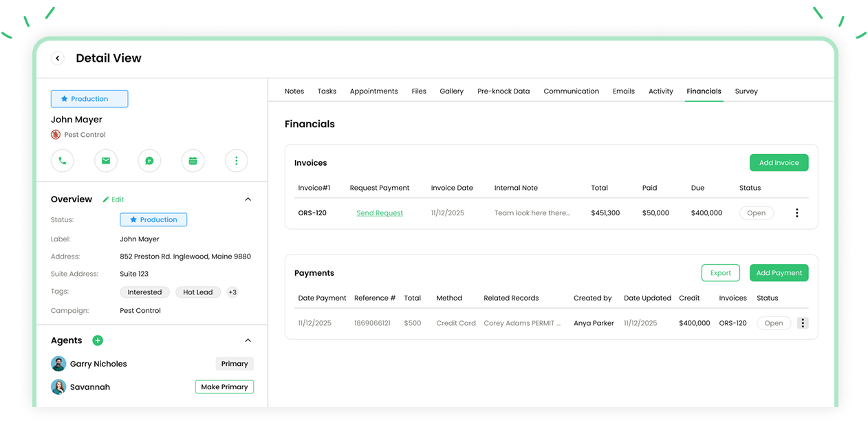Expand the +3 hidden tags
This screenshot has width=868, height=425.
click(x=232, y=292)
